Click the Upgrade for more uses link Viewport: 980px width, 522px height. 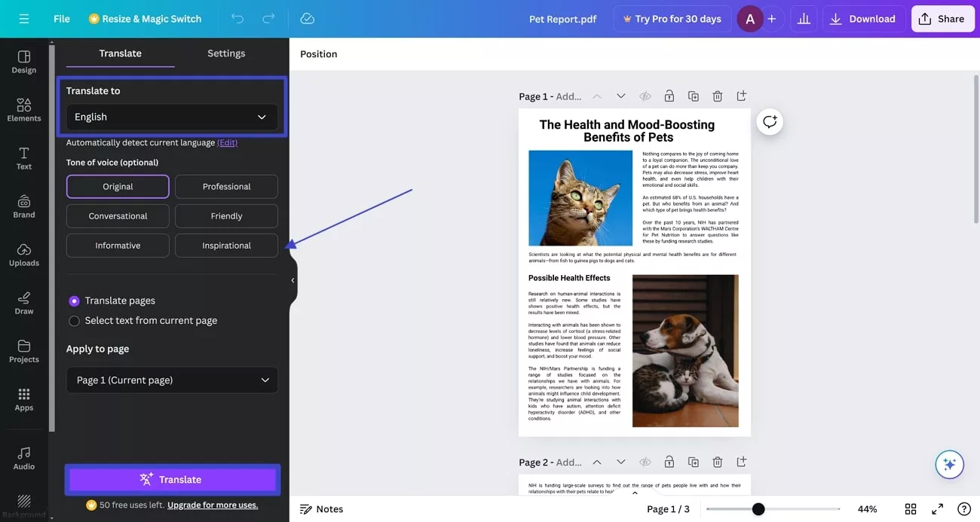click(x=212, y=505)
